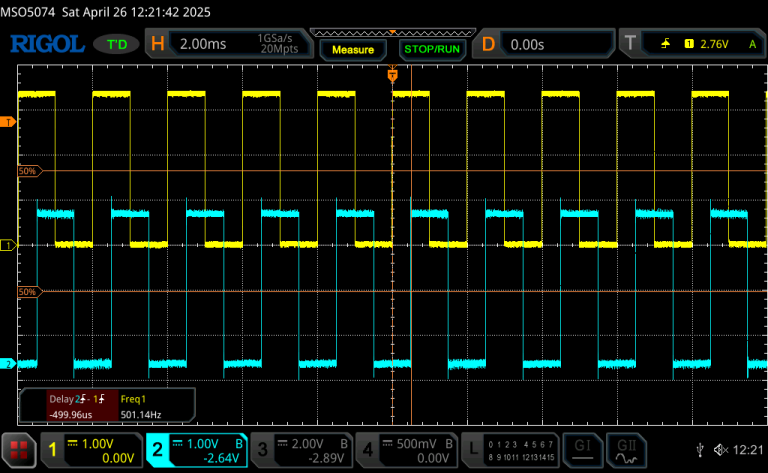The height and width of the screenshot is (473, 768).
Task: Click the orange trigger position marker at top
Action: click(x=392, y=75)
